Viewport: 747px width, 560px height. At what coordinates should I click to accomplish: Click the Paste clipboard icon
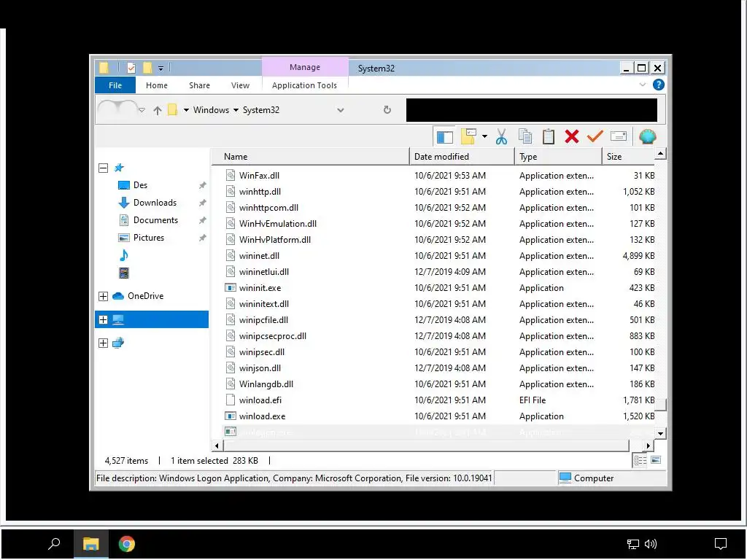(549, 136)
